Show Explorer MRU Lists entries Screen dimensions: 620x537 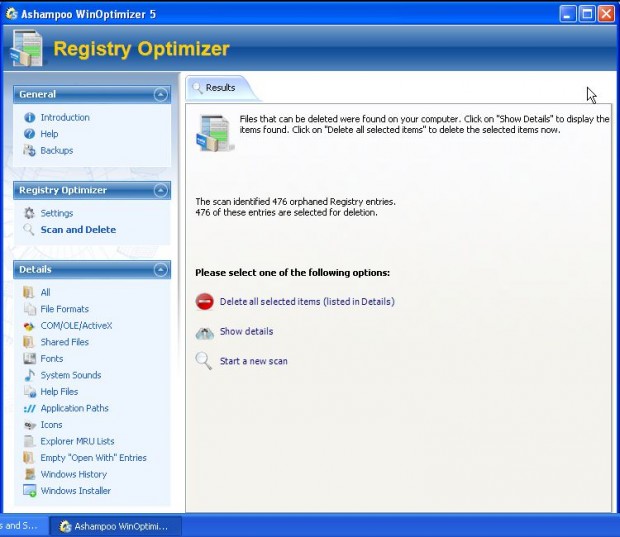coord(77,441)
